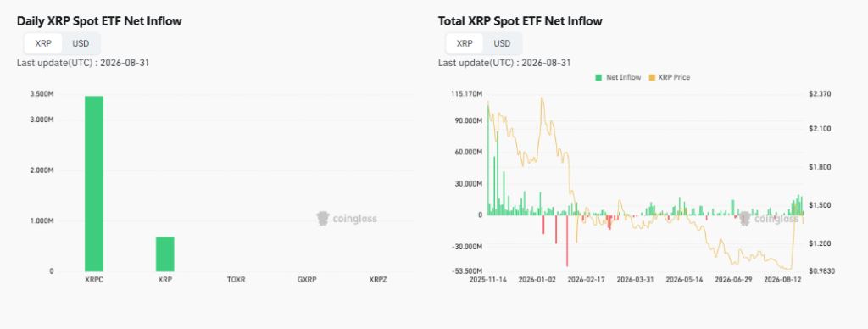Viewport: 868px width, 329px height.
Task: Select XRP units on the daily chart
Action: pos(43,44)
